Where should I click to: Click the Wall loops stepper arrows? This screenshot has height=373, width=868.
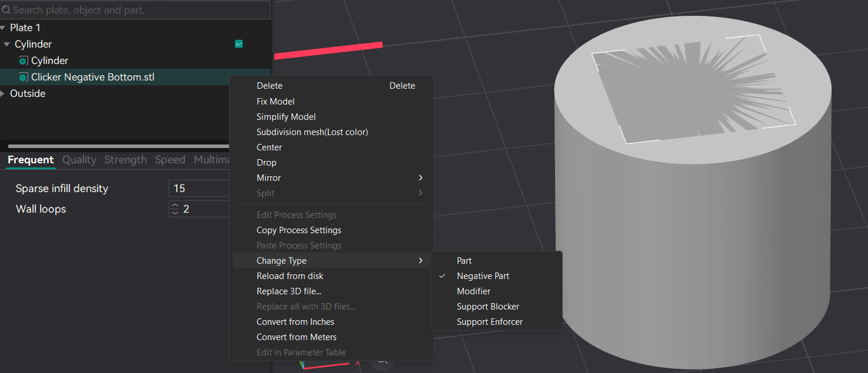tap(174, 209)
